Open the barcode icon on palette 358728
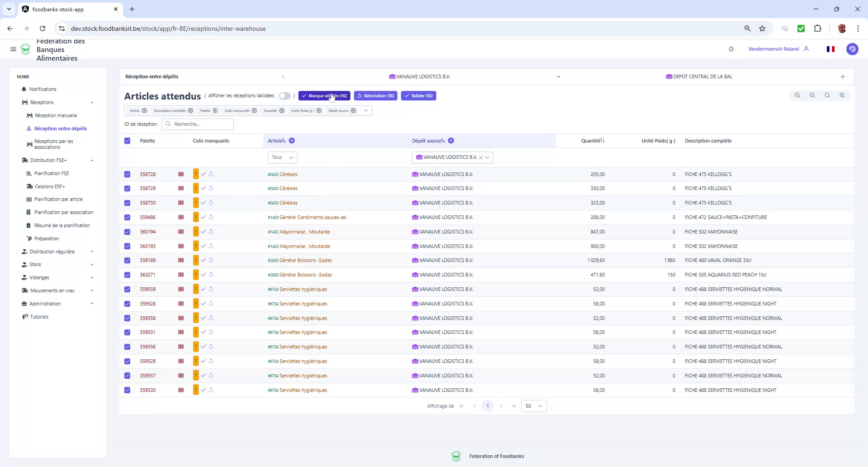This screenshot has height=467, width=868. click(181, 174)
